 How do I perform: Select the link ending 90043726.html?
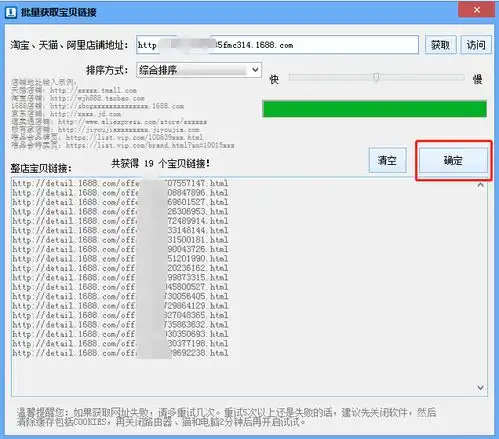(120, 249)
